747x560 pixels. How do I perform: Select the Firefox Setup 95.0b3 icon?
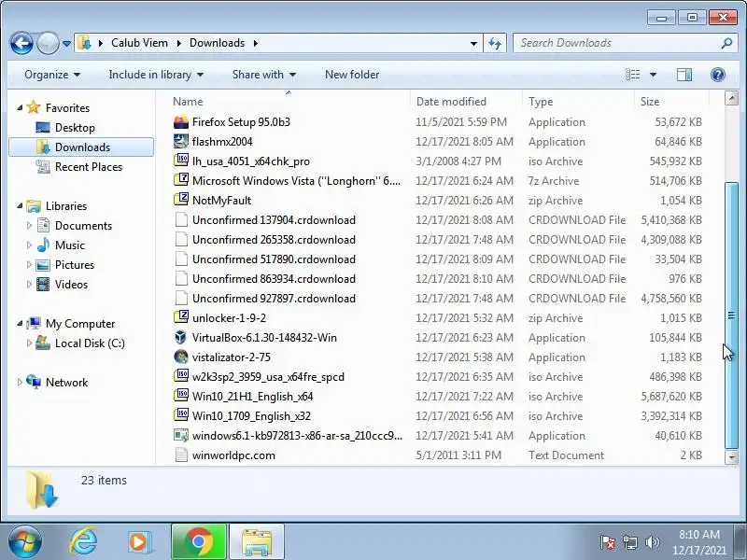coord(181,122)
